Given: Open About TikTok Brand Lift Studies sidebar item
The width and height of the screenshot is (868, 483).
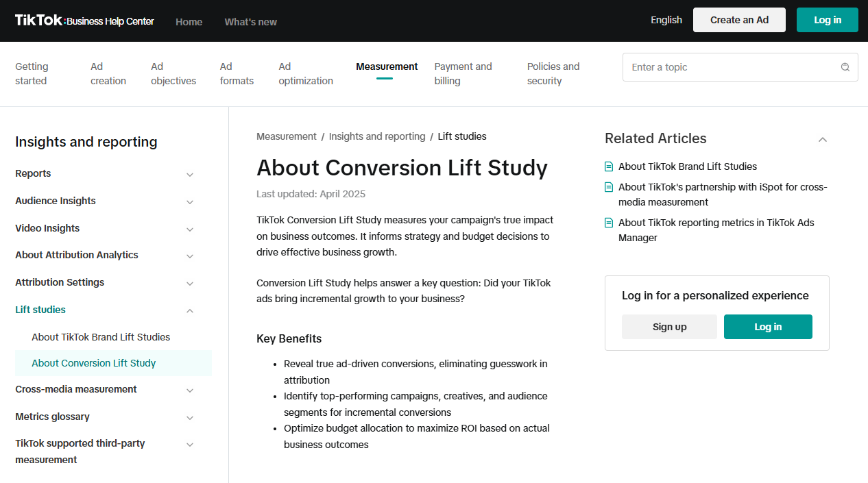Looking at the screenshot, I should [x=101, y=337].
